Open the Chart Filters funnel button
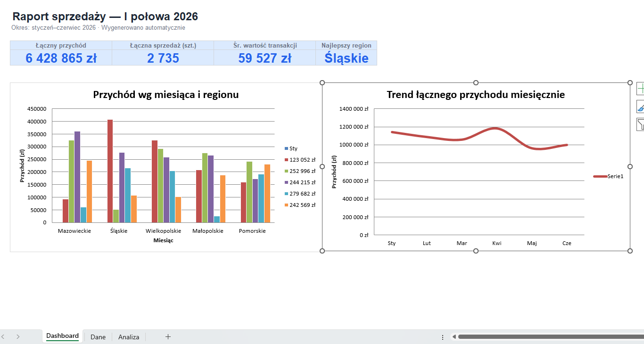 (641, 124)
